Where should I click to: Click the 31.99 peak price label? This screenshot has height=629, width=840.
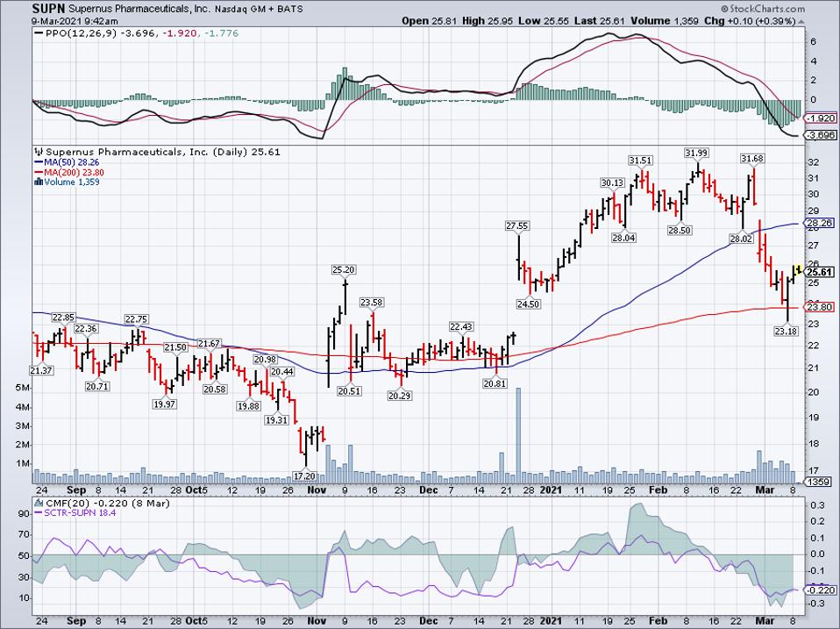point(696,154)
